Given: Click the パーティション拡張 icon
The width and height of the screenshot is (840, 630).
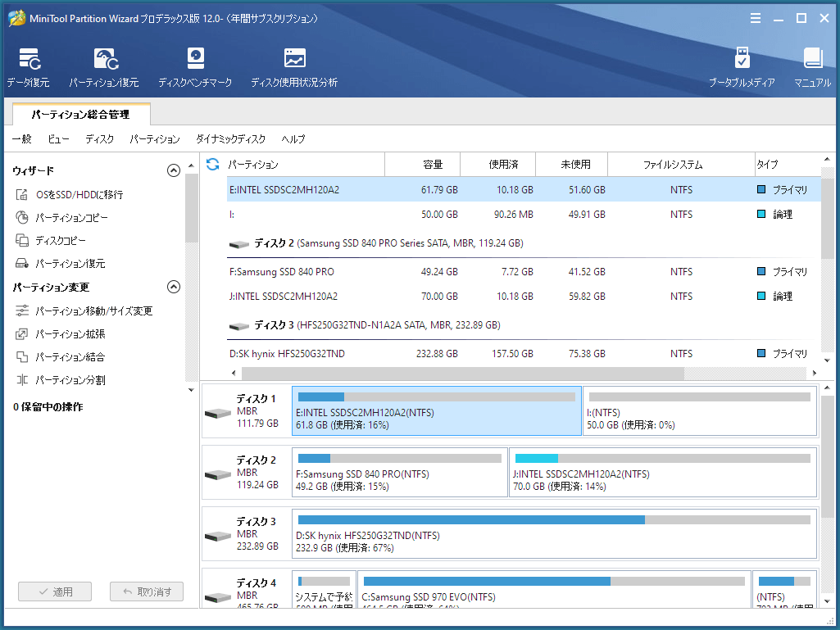Looking at the screenshot, I should 22,333.
